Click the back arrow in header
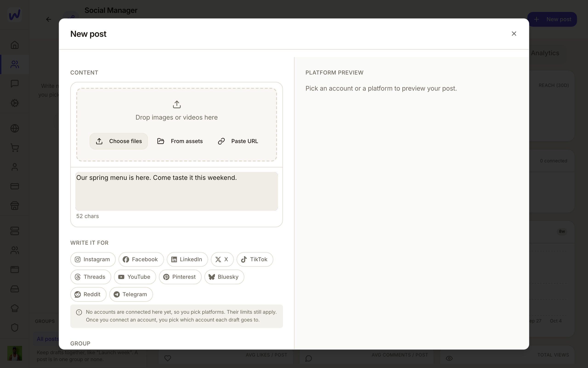This screenshot has width=588, height=368. point(49,19)
